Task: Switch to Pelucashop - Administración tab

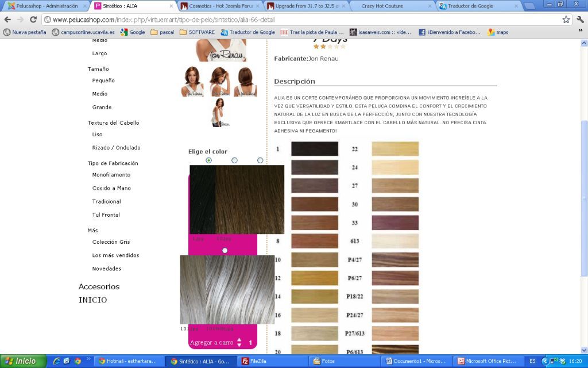Action: tap(47, 6)
